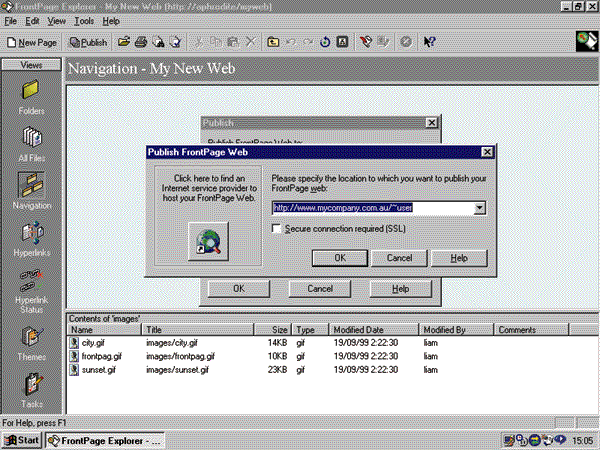Enable Secure connection required (SSL) checkbox
Image resolution: width=600 pixels, height=450 pixels.
click(278, 229)
